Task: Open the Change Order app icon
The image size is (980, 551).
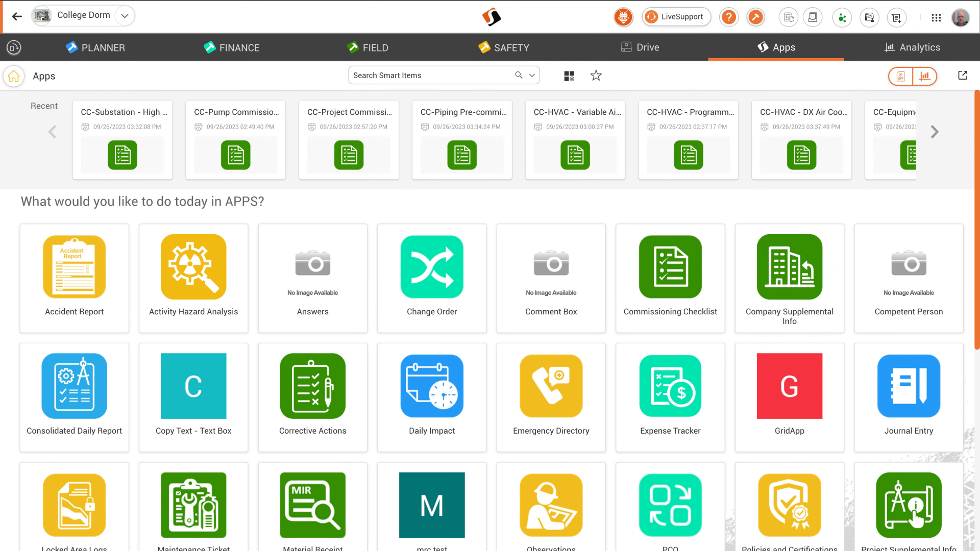Action: click(x=432, y=267)
